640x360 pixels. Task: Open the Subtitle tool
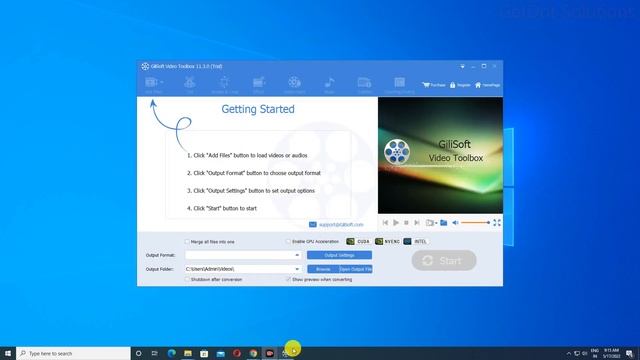[364, 83]
